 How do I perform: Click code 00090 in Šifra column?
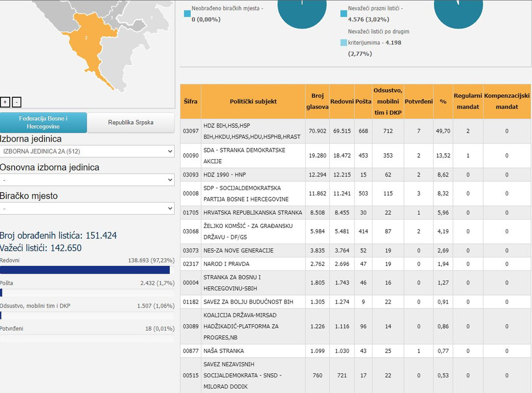pyautogui.click(x=191, y=156)
